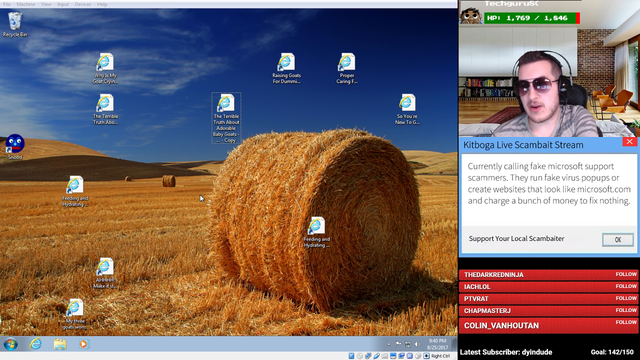
Task: Open the network tray icon
Action: 408,344
